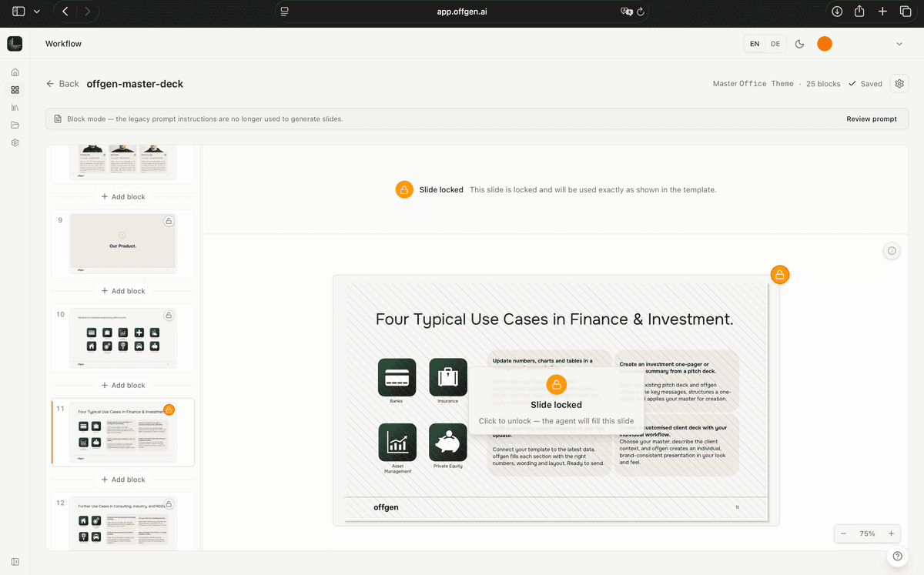The height and width of the screenshot is (575, 924).
Task: Open the offgen logo home icon
Action: point(15,44)
